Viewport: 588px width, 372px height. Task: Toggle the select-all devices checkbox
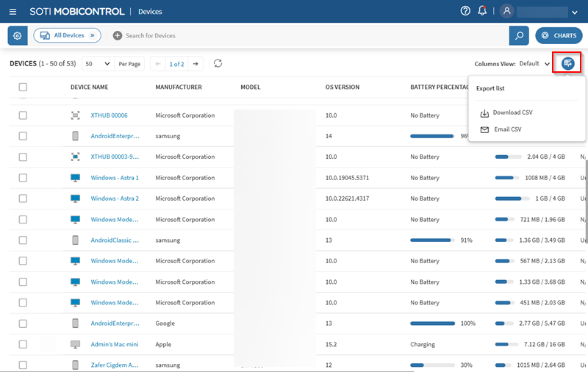pos(23,87)
